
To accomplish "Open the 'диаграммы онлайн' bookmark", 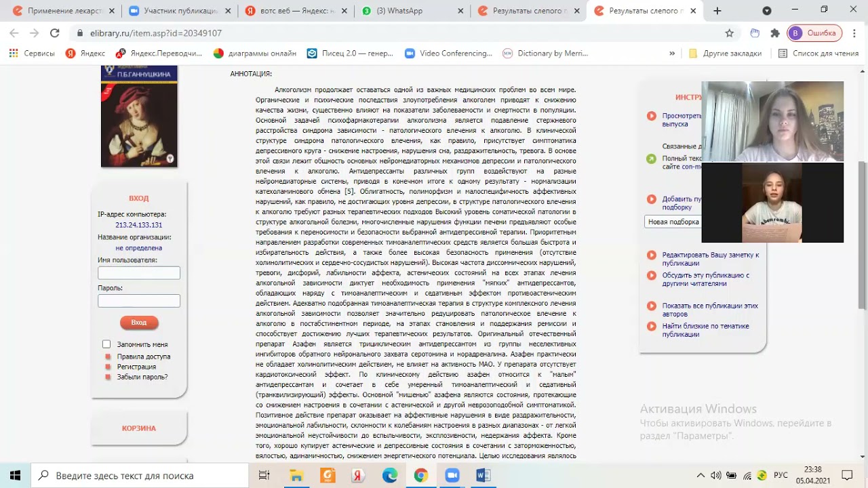I will click(x=255, y=54).
